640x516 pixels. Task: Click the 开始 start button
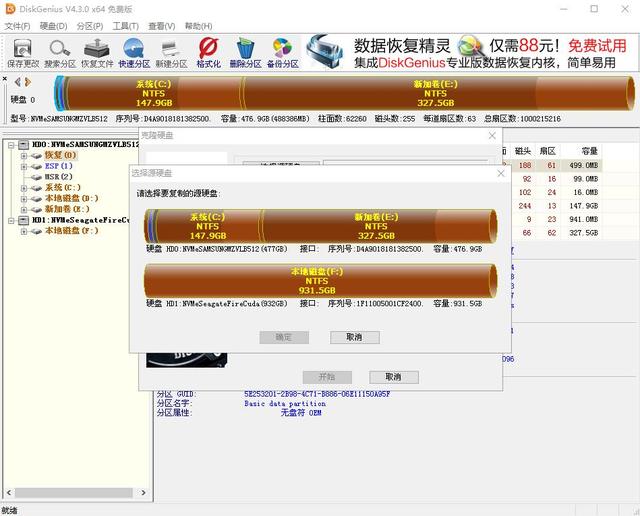click(x=327, y=377)
